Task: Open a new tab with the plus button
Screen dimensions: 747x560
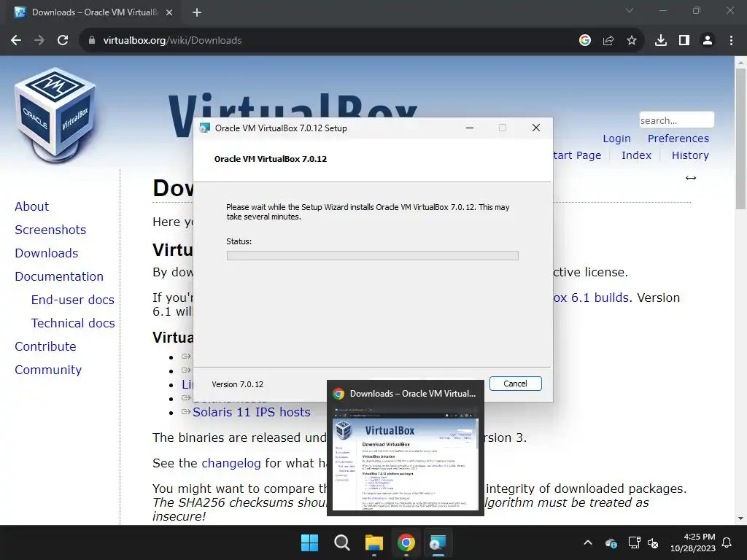Action: (197, 12)
